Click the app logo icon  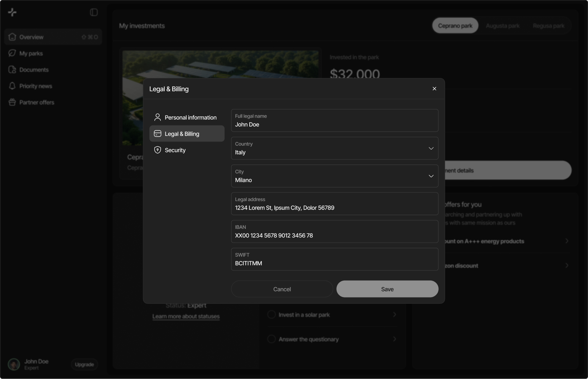click(13, 12)
